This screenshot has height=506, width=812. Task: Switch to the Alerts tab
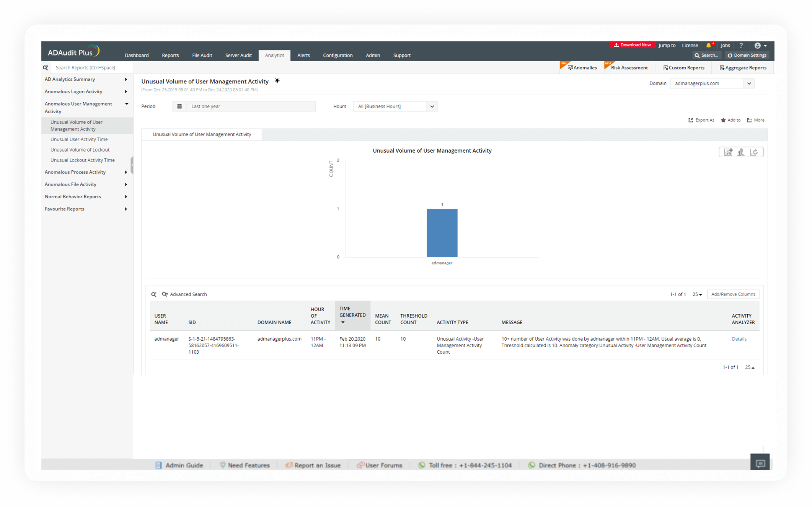point(303,55)
